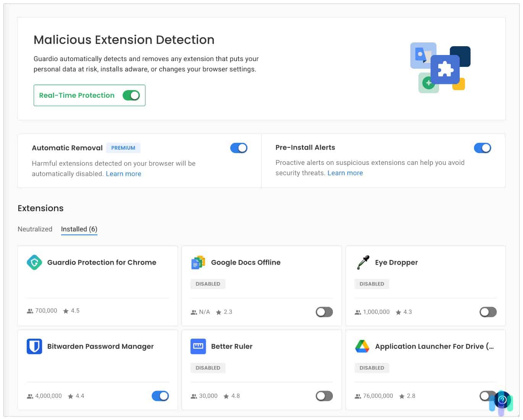Click the users count icon beside 700,000
Viewport: 523px width, 420px height.
(x=30, y=311)
